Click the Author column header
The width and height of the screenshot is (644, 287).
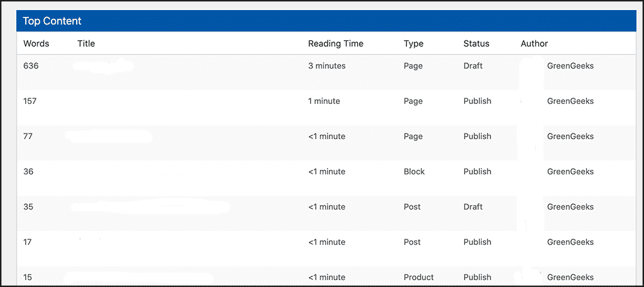535,43
